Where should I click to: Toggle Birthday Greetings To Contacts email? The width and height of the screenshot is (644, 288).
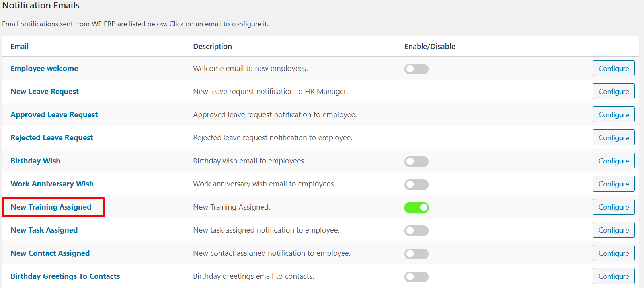(x=416, y=277)
